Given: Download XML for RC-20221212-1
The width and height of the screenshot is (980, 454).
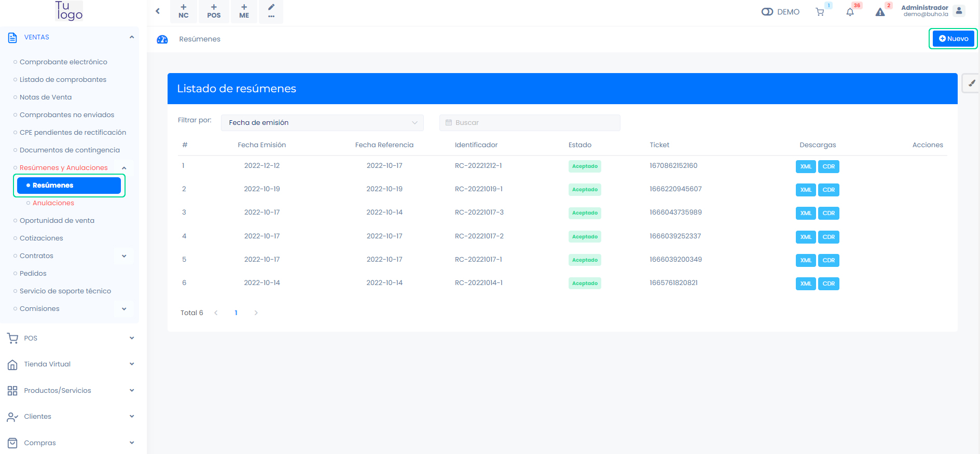Looking at the screenshot, I should [805, 167].
